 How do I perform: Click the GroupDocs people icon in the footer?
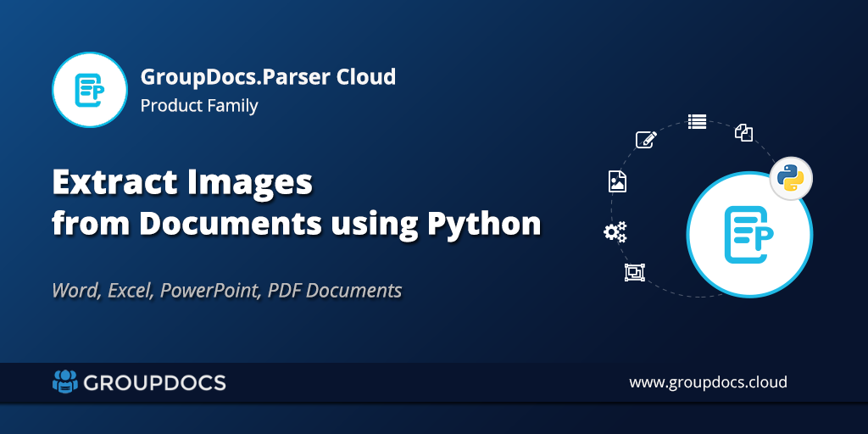64,382
